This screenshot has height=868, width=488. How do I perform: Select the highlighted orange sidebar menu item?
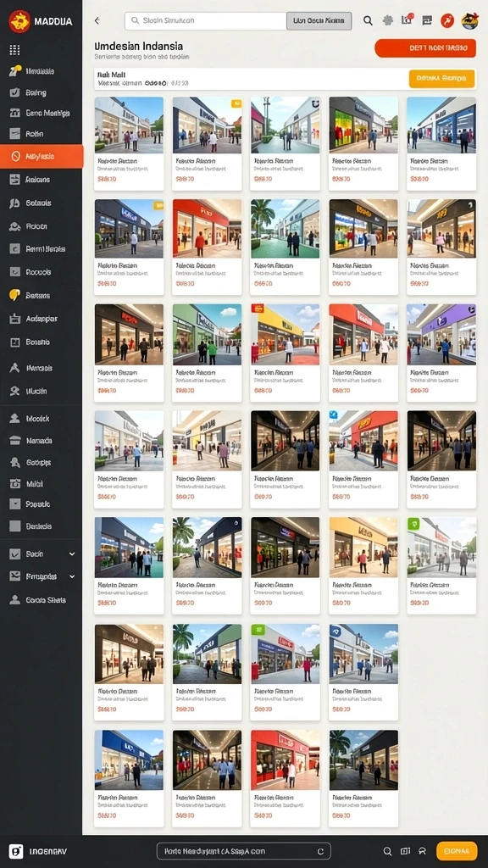[42, 156]
